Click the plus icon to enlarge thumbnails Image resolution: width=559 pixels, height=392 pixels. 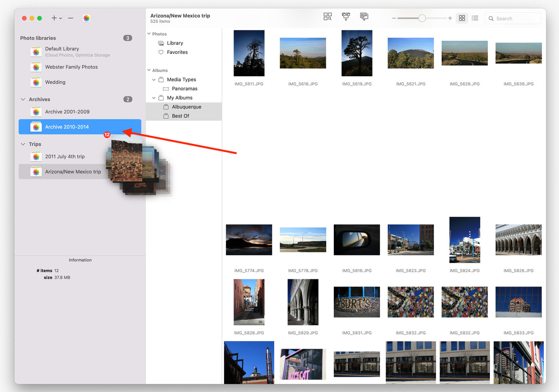(450, 18)
